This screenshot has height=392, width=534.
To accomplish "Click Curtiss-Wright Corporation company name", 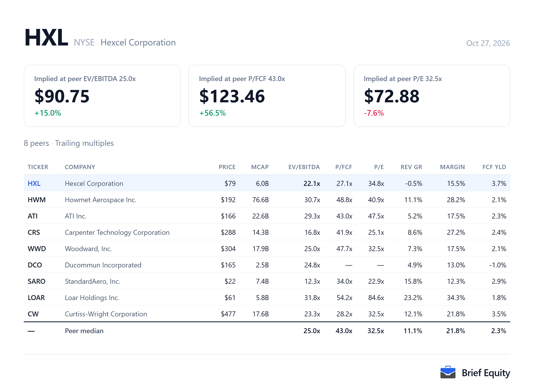I will tap(106, 314).
